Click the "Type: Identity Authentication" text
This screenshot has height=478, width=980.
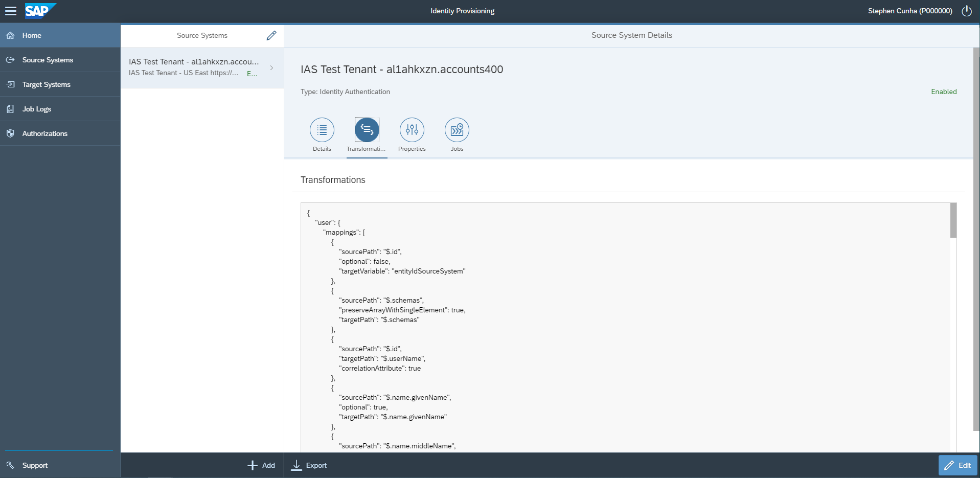[345, 92]
